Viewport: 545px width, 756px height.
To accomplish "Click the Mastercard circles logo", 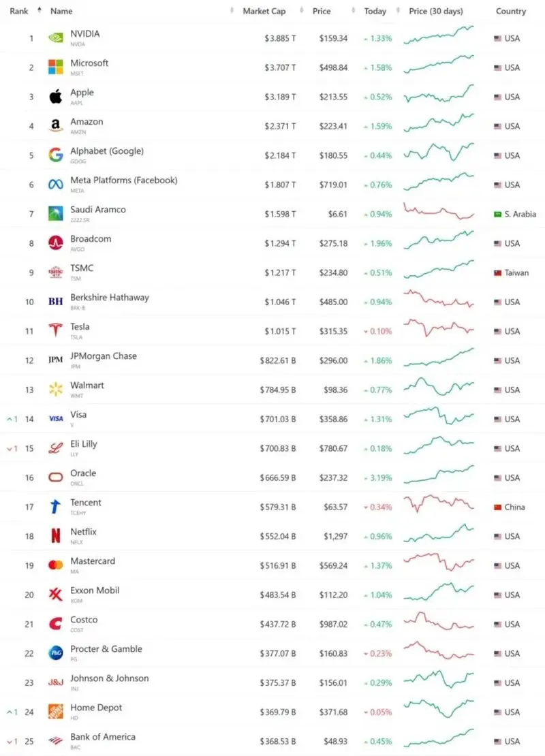I will click(55, 565).
